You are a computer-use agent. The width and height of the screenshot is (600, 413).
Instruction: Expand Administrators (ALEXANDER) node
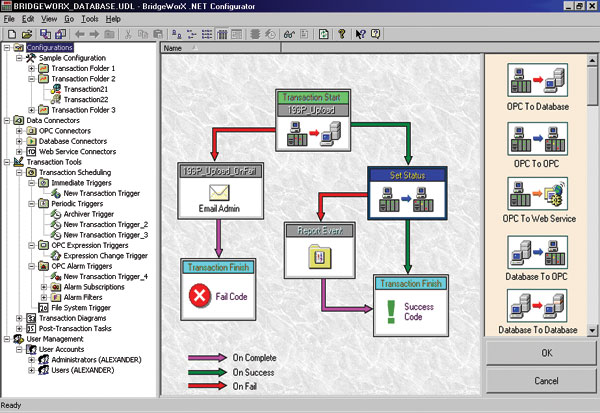click(32, 360)
